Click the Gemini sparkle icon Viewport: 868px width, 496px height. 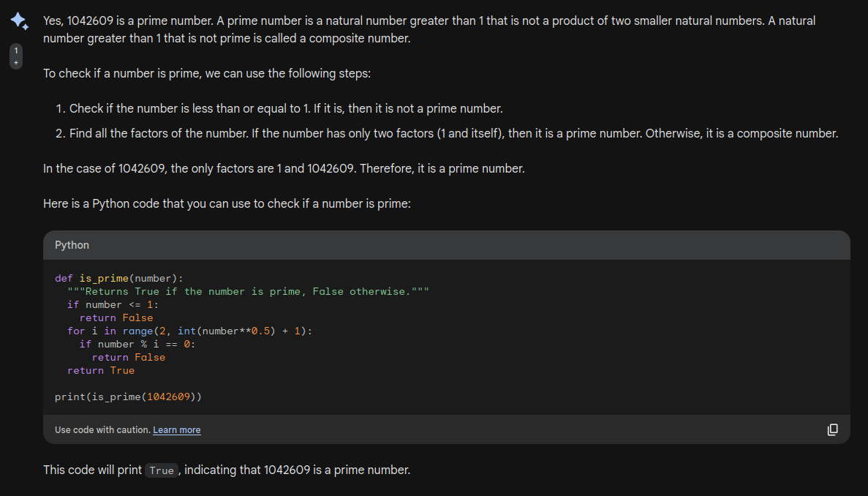coord(19,21)
